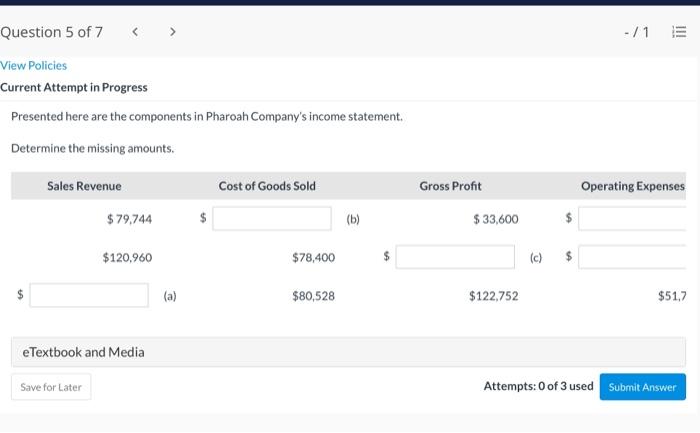Click the Question 5 of 7 label

click(x=52, y=32)
